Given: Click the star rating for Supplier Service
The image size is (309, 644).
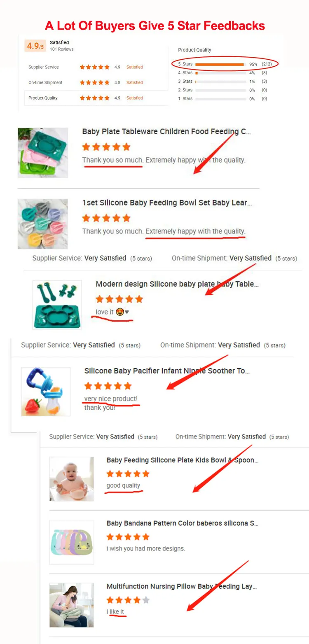Looking at the screenshot, I should pos(95,67).
